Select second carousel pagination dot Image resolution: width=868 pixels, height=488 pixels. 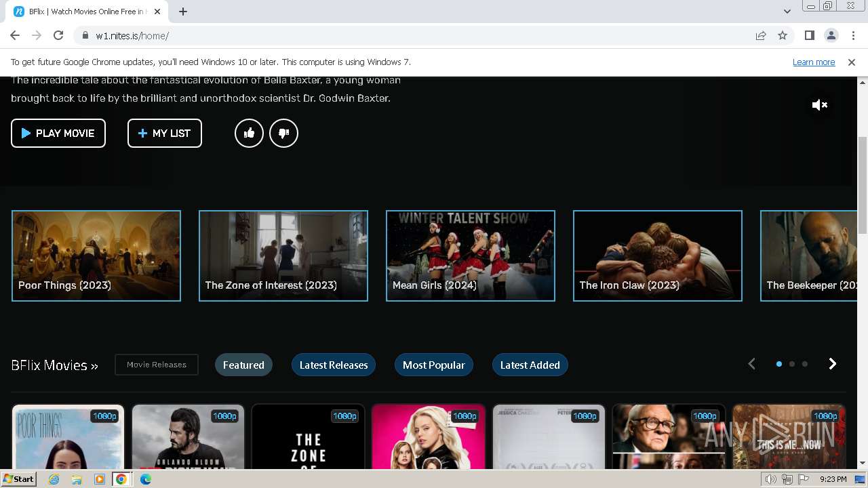pyautogui.click(x=792, y=364)
